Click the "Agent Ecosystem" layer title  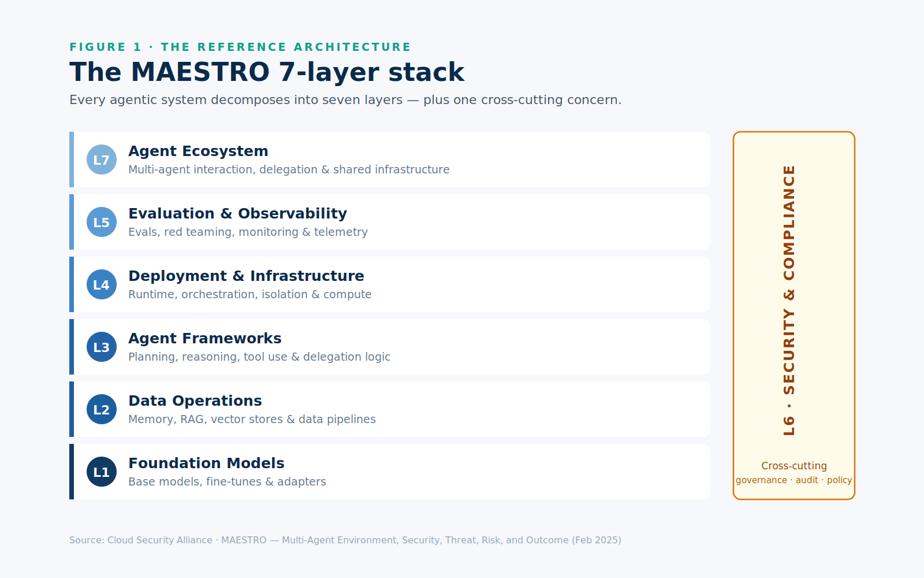(x=198, y=151)
